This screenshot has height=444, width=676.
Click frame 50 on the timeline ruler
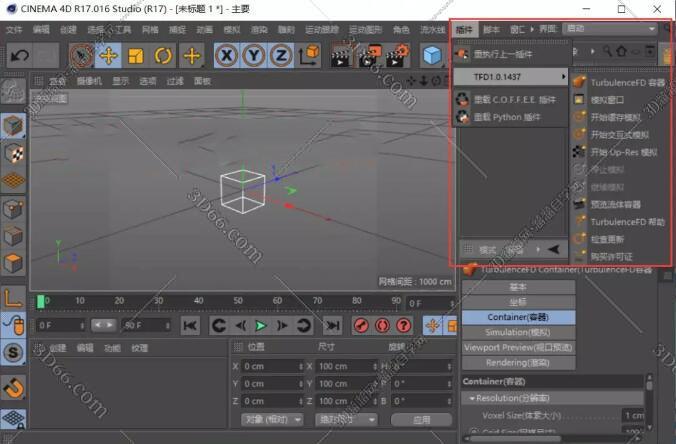click(238, 301)
